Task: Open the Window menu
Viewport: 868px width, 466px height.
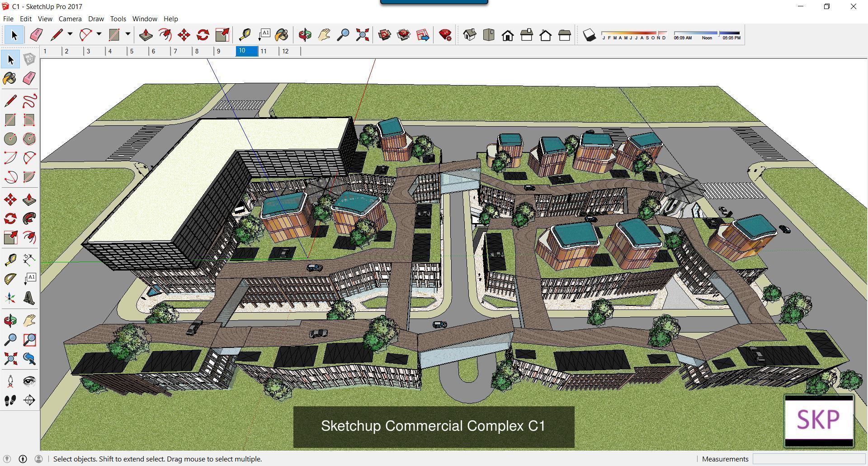Action: click(145, 19)
